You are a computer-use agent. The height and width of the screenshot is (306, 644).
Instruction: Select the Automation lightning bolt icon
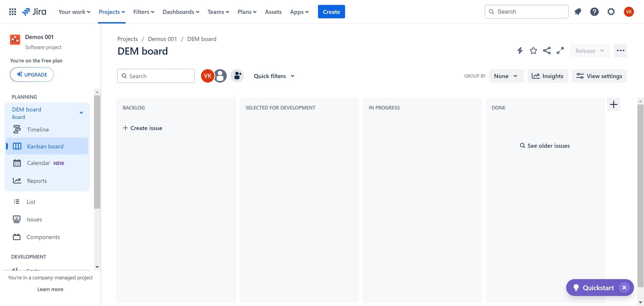click(519, 50)
